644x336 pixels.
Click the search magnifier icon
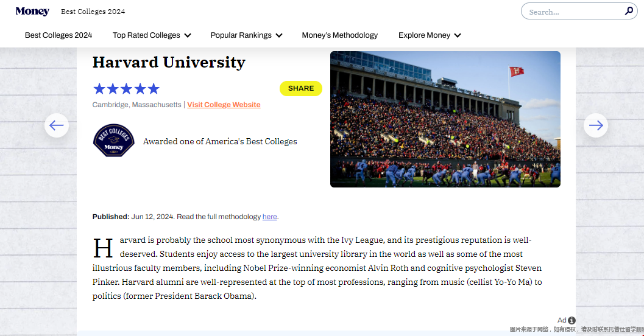pyautogui.click(x=628, y=11)
